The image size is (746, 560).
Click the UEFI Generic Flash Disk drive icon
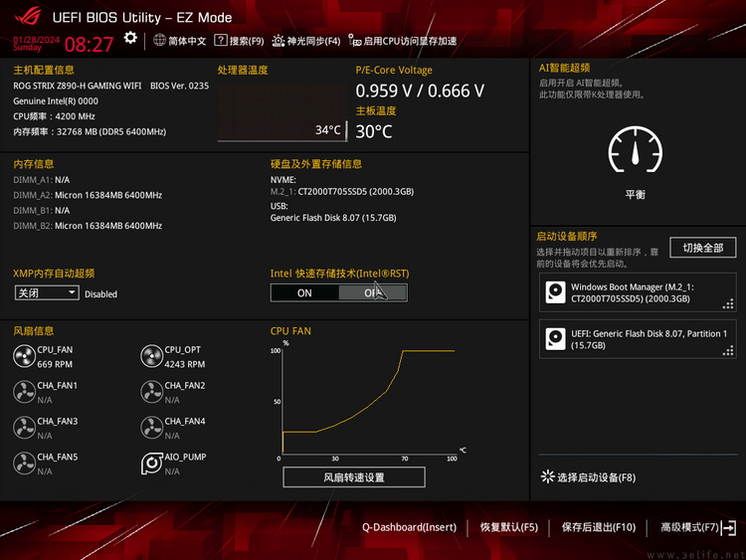coord(555,339)
